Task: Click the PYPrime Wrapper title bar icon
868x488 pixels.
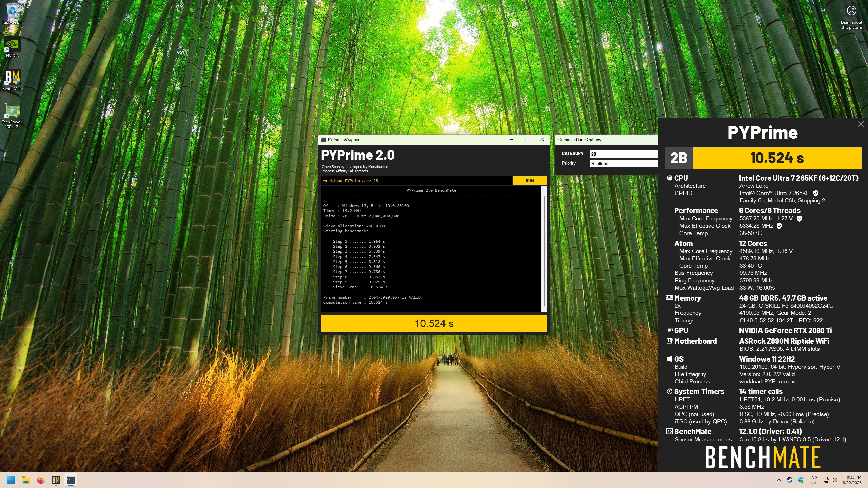Action: click(323, 139)
